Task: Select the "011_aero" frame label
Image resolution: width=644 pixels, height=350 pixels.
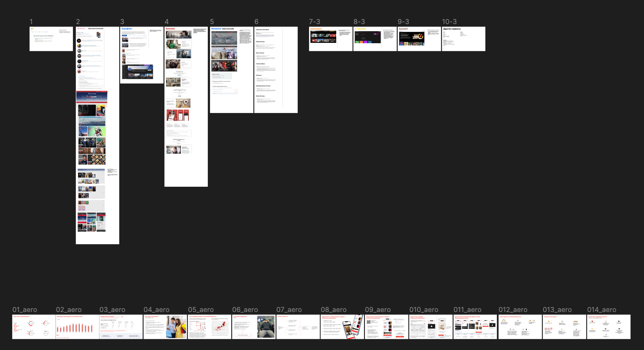Action: pos(467,310)
